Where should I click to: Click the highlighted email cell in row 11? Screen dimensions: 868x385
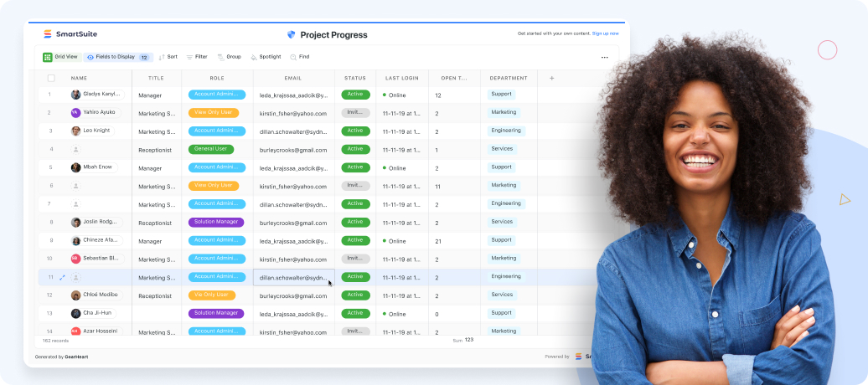pos(294,278)
